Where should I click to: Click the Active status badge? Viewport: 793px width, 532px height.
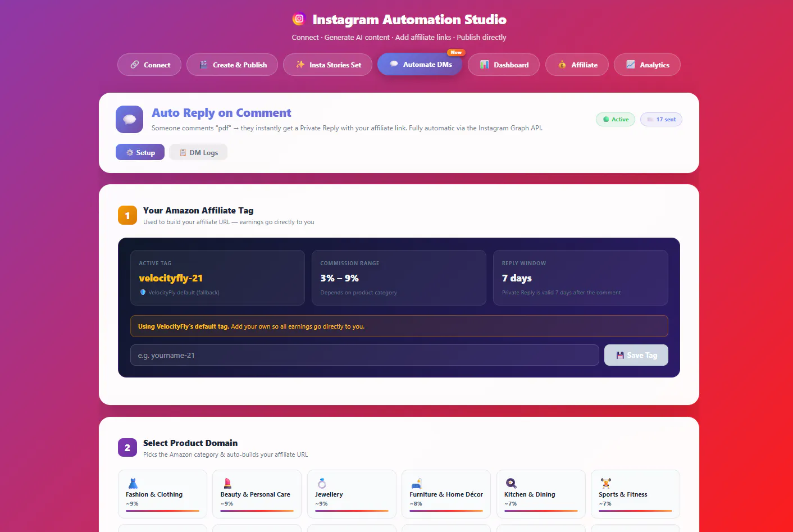[x=616, y=119]
